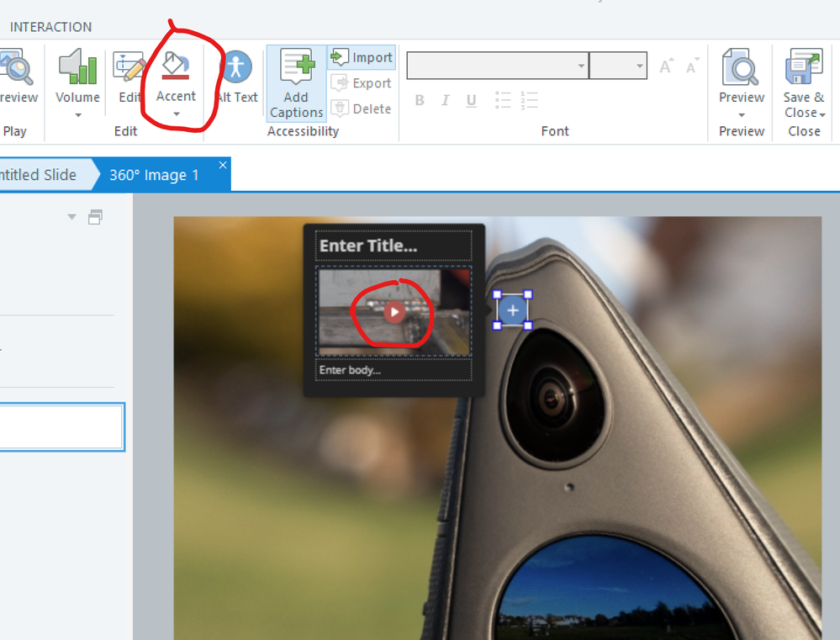Toggle underline formatting
The height and width of the screenshot is (640, 840).
tap(471, 100)
